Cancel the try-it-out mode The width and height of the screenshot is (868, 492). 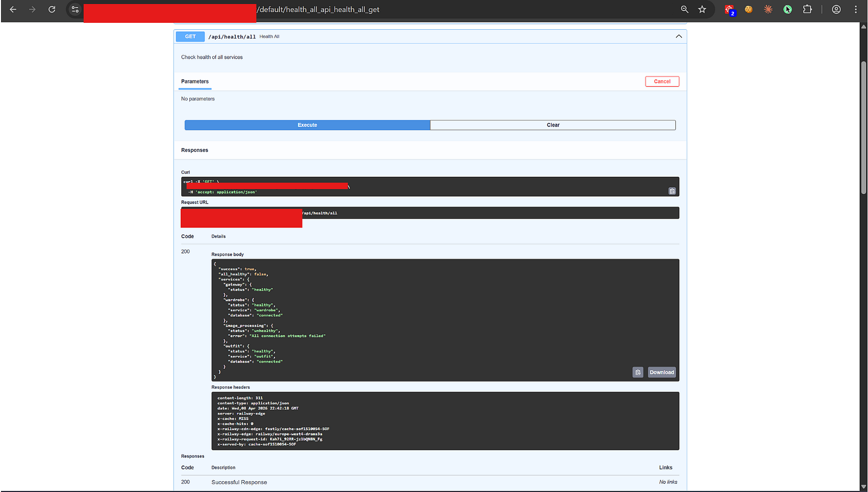(x=662, y=81)
